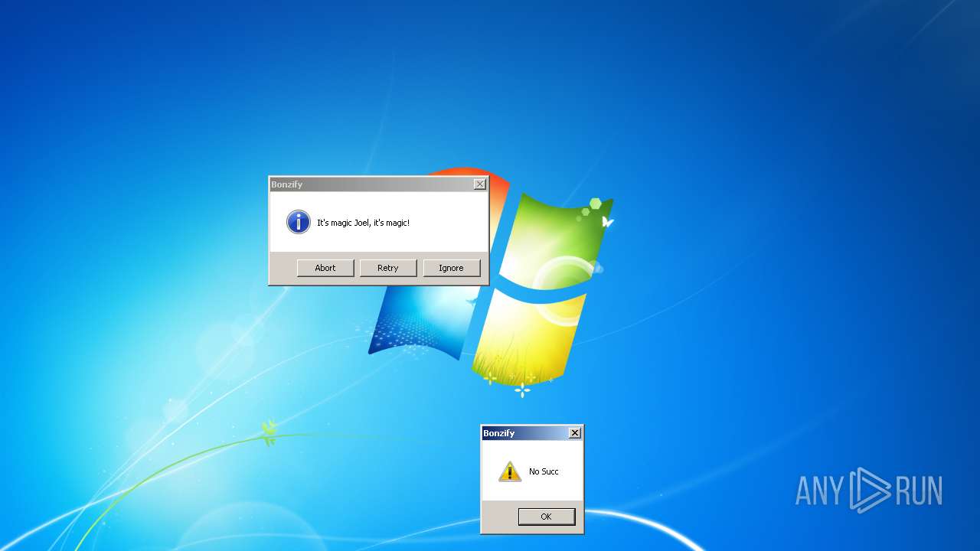This screenshot has width=980, height=551.
Task: Click the Retry button
Action: (388, 268)
